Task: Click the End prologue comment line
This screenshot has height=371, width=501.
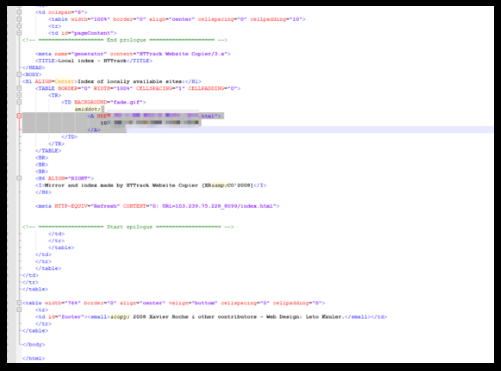Action: pos(125,40)
